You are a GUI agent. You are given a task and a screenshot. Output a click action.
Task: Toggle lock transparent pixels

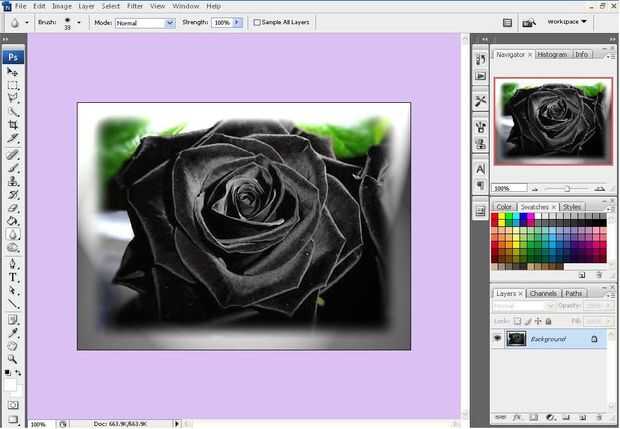click(518, 321)
